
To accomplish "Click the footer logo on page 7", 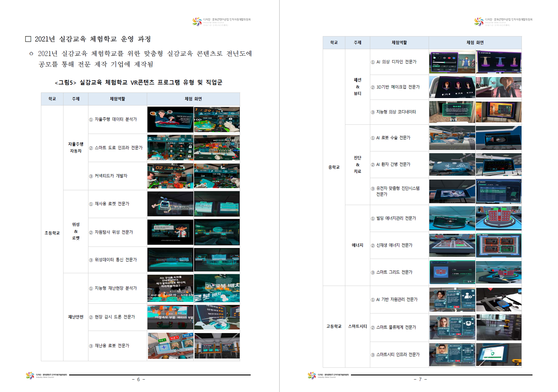I will (312, 376).
